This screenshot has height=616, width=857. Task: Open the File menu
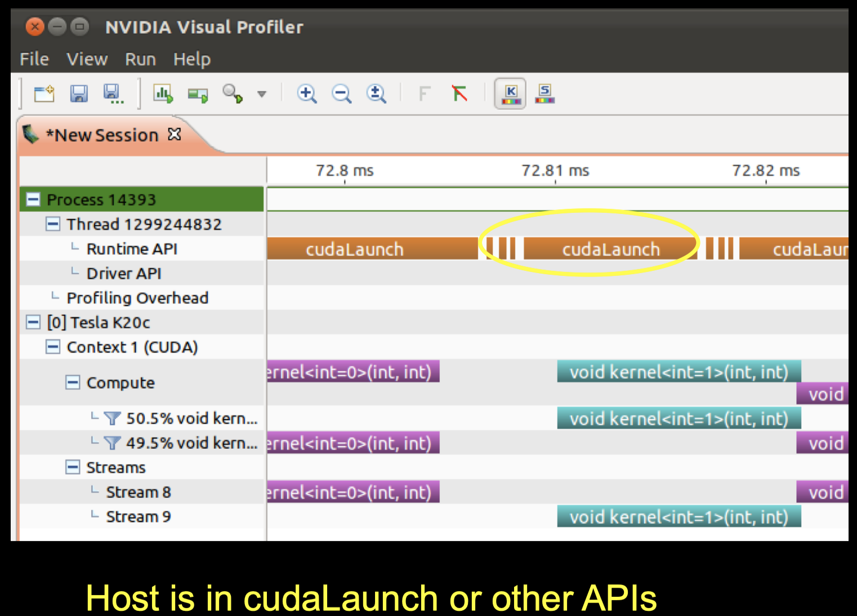pyautogui.click(x=34, y=59)
